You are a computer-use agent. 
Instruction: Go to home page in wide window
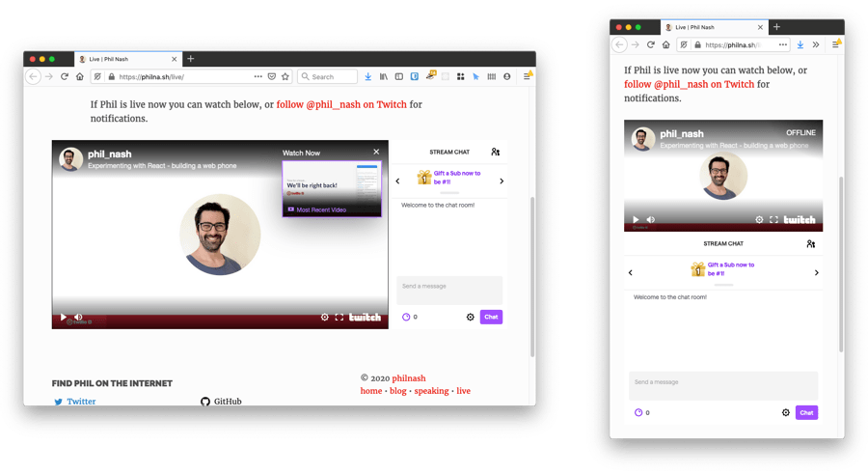click(80, 76)
